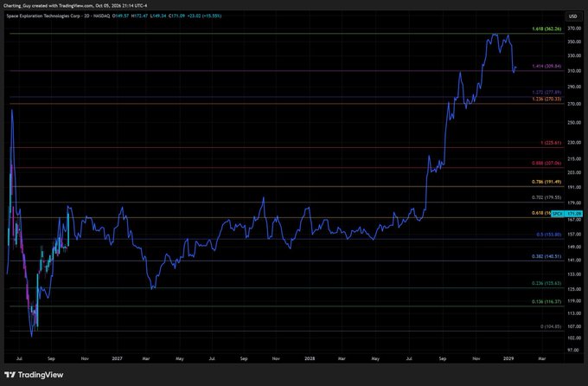Click the 310.00 price axis label
588x386 pixels.
tap(574, 71)
